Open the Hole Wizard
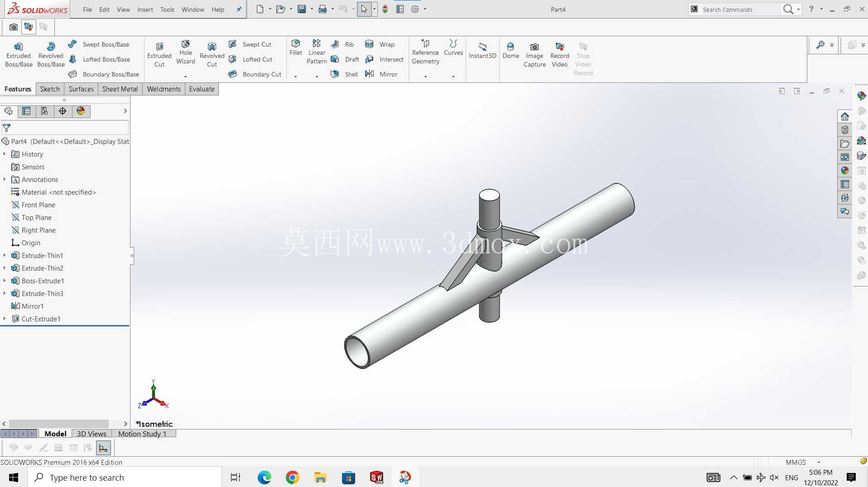This screenshot has width=868, height=487. coord(186,53)
